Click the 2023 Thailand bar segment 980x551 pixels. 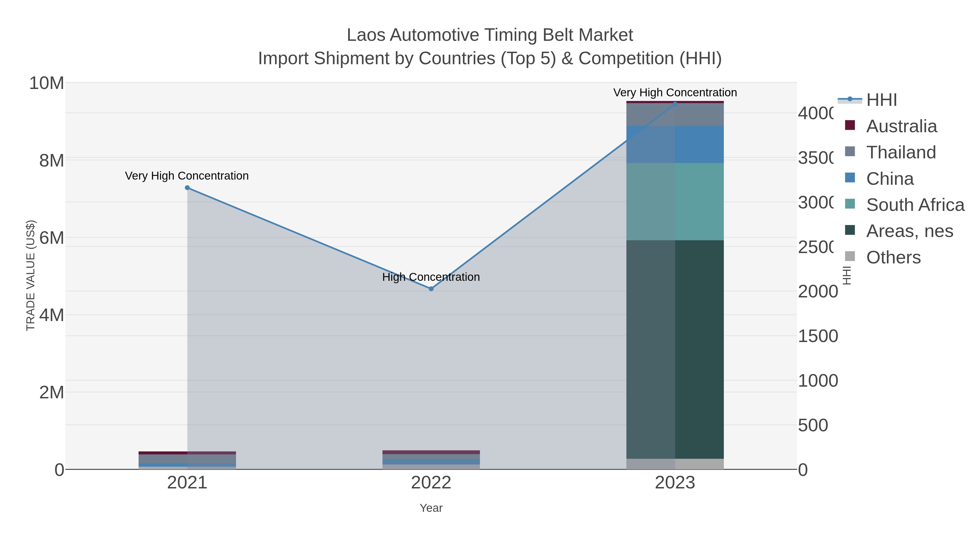pos(675,115)
